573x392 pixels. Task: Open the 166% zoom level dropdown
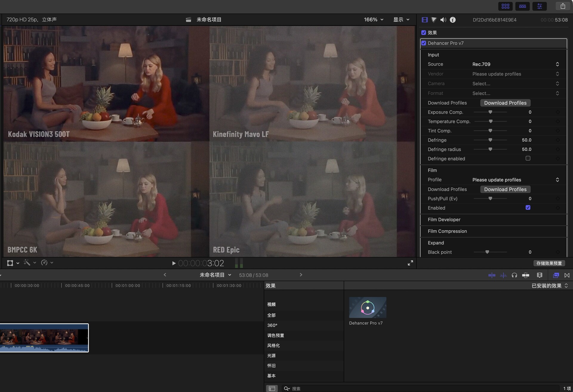tap(373, 19)
